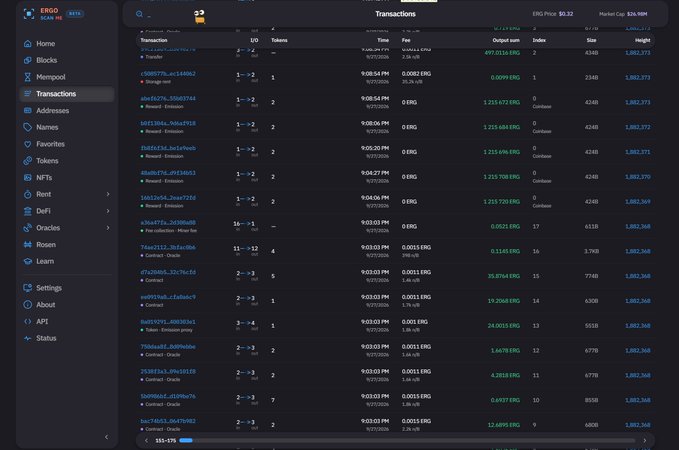The image size is (679, 450).
Task: Click the ERG Price $0.32 value
Action: pyautogui.click(x=566, y=14)
